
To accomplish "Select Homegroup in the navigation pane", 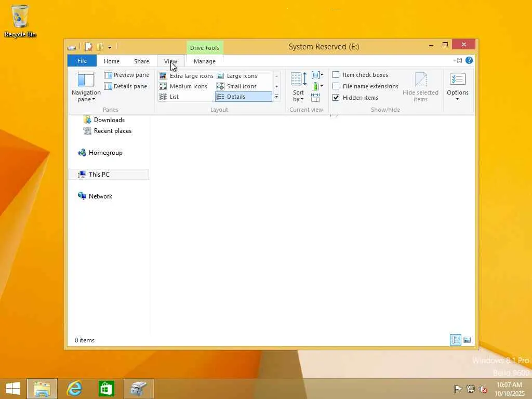I will [100, 153].
